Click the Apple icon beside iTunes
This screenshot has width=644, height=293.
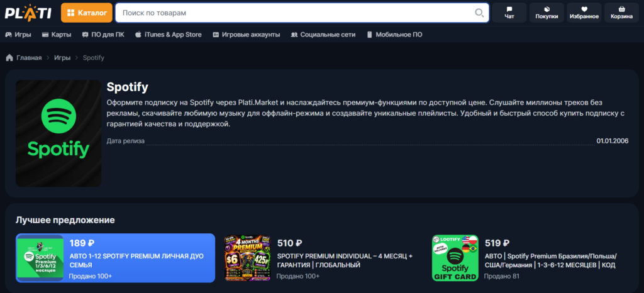tap(138, 35)
